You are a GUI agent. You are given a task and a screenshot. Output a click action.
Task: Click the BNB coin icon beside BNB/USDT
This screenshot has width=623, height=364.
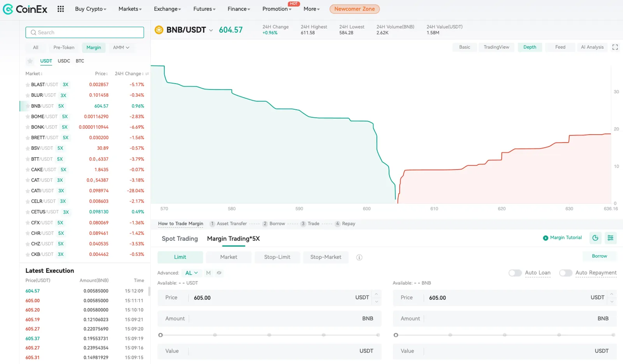tap(159, 30)
